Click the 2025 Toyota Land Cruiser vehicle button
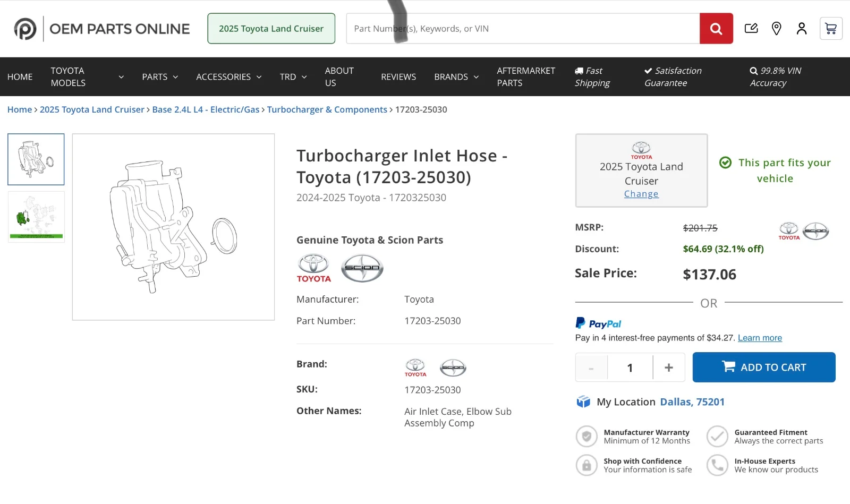This screenshot has width=850, height=504. coord(271,29)
